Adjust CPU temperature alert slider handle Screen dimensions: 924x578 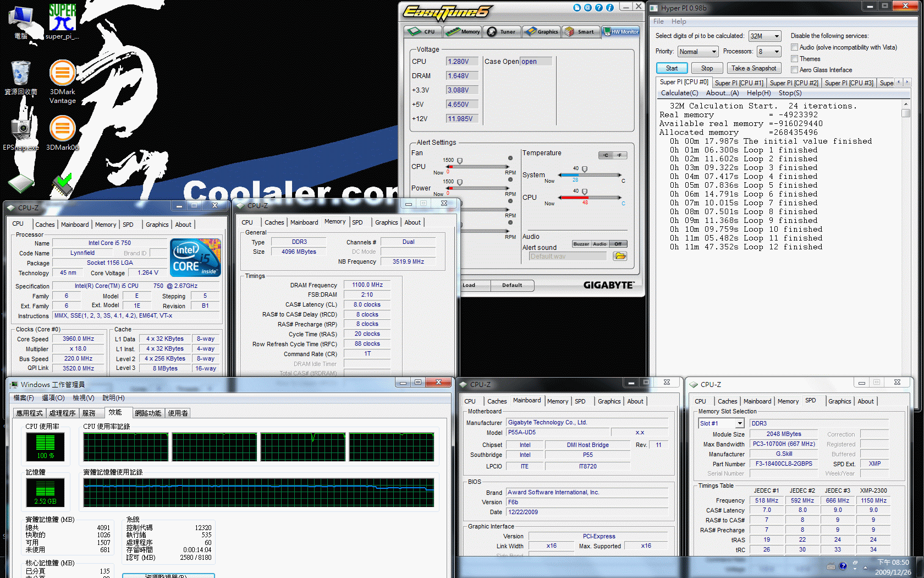584,192
